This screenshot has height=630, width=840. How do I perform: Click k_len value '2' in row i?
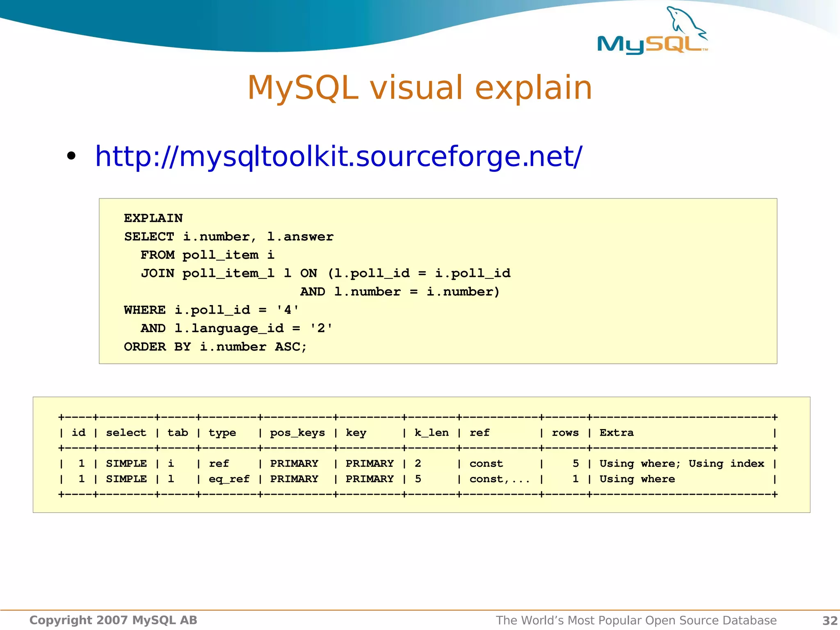[418, 463]
